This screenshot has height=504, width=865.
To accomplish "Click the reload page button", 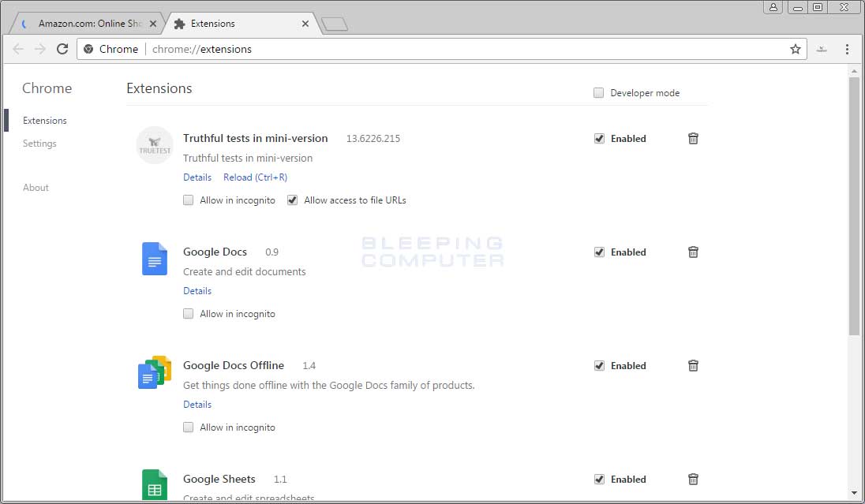I will [x=62, y=49].
